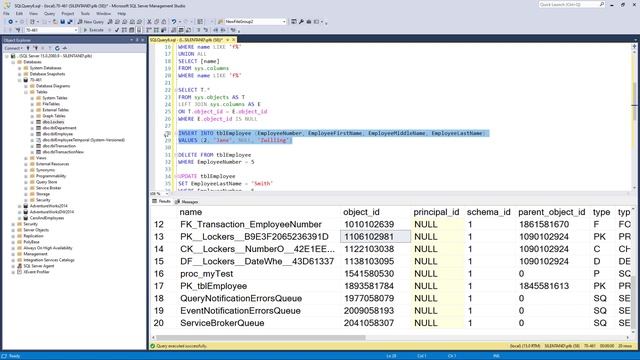Select dbo.tblDepartment in Object Explorer
The image size is (640, 360).
(60, 128)
